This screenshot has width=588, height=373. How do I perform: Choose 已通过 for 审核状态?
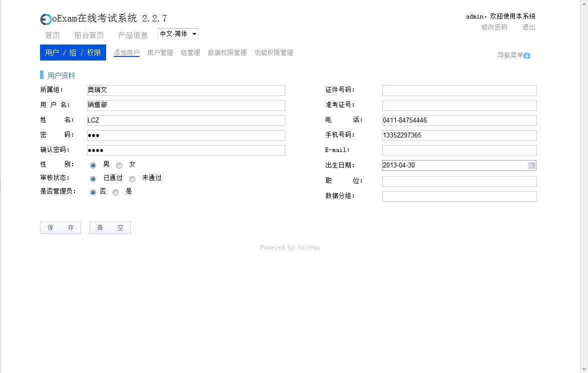[x=93, y=179]
